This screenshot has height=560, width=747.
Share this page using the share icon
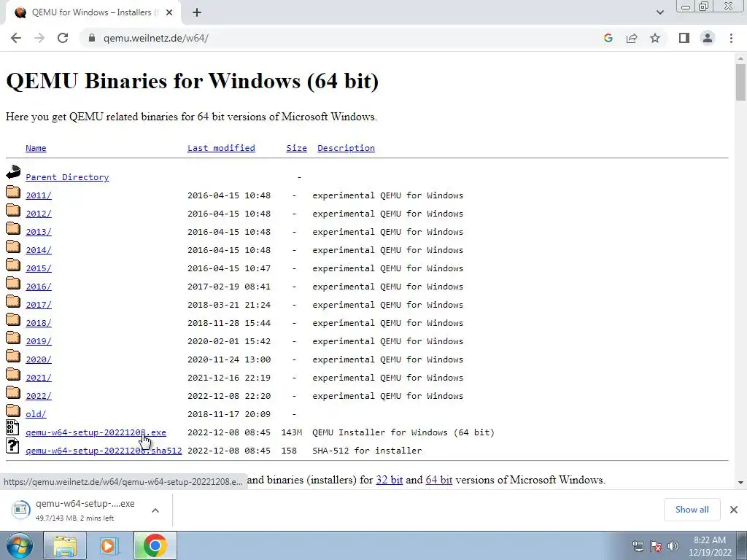point(632,38)
